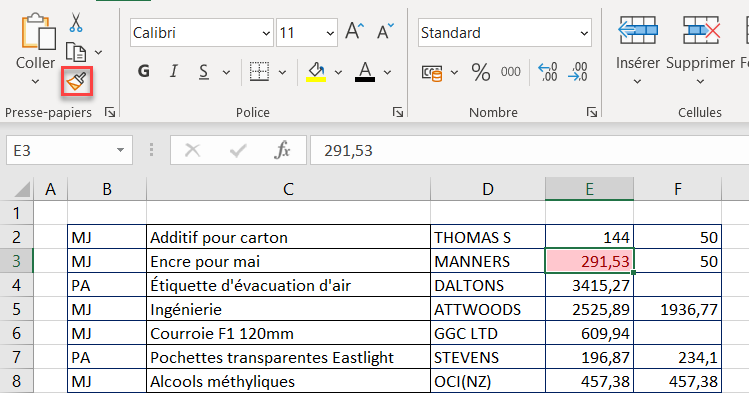Apply yellow fill color bucket
The image size is (749, 393).
coord(316,72)
